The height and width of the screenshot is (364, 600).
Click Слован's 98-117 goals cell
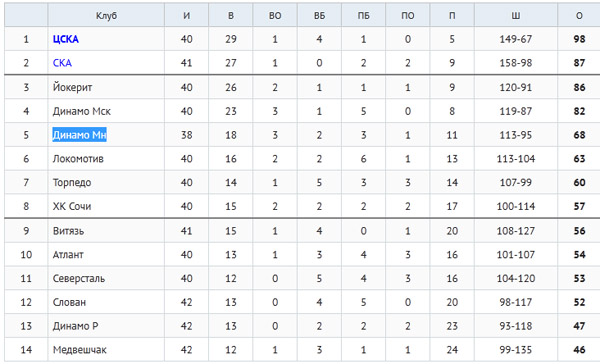coord(516,302)
